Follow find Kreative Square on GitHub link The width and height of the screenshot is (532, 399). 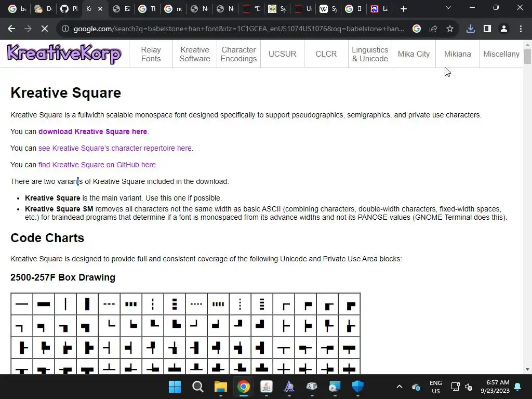click(x=97, y=165)
